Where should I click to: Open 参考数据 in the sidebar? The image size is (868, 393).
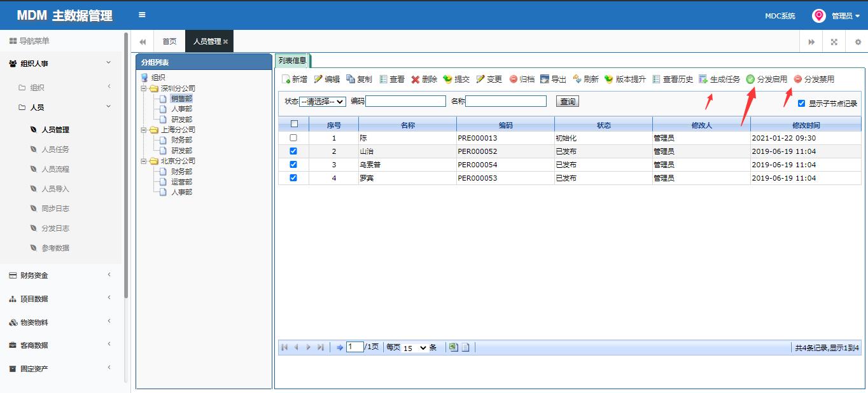[55, 248]
